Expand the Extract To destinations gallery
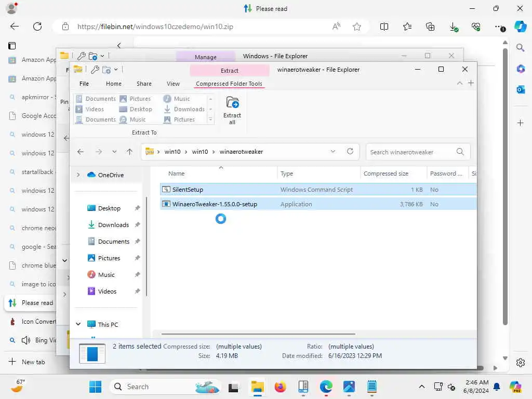532x399 pixels. (210, 119)
